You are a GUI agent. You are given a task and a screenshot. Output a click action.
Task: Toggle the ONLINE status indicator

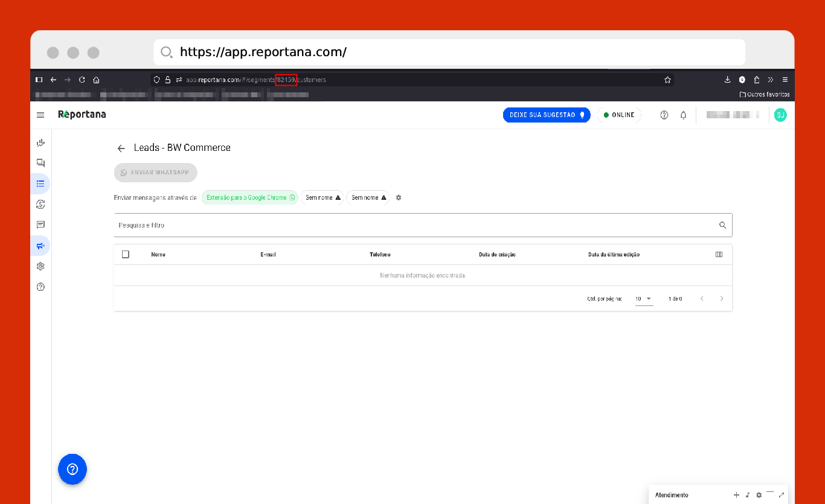[619, 115]
